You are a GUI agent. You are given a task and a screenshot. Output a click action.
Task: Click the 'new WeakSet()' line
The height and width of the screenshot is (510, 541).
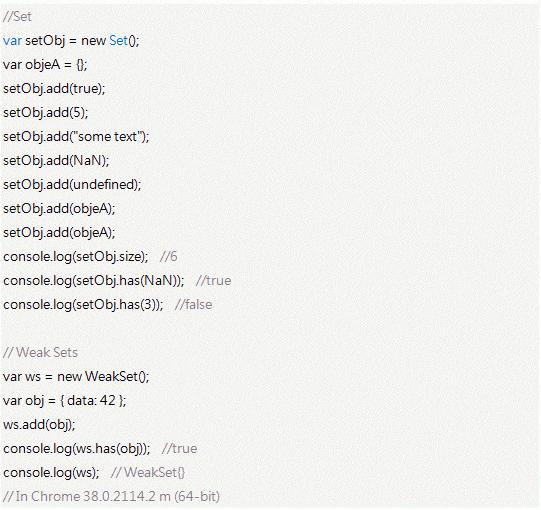76,376
